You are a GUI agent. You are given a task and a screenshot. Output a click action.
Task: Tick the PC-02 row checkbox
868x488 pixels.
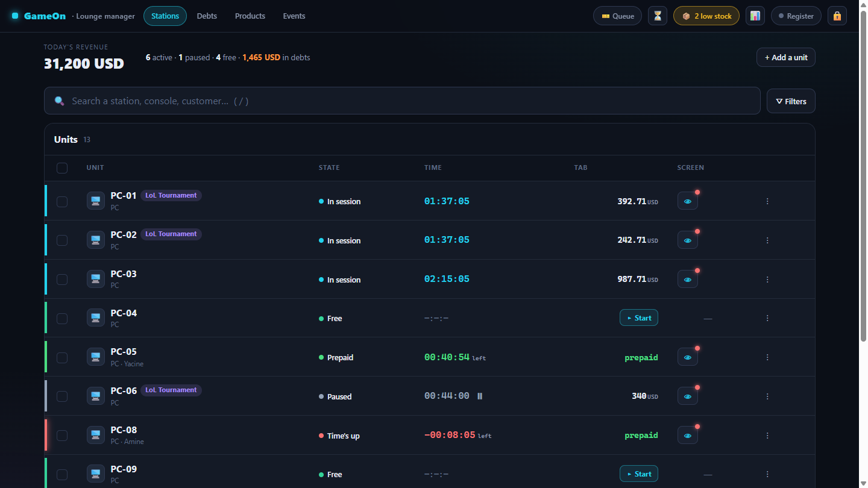pyautogui.click(x=62, y=240)
